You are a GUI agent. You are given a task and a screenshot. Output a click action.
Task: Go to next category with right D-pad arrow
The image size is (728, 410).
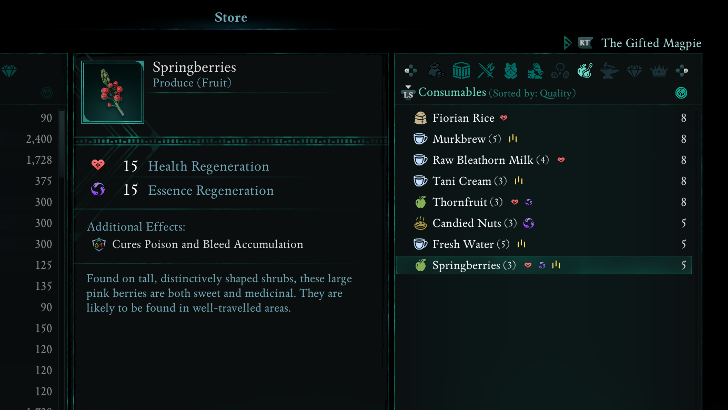tap(683, 71)
